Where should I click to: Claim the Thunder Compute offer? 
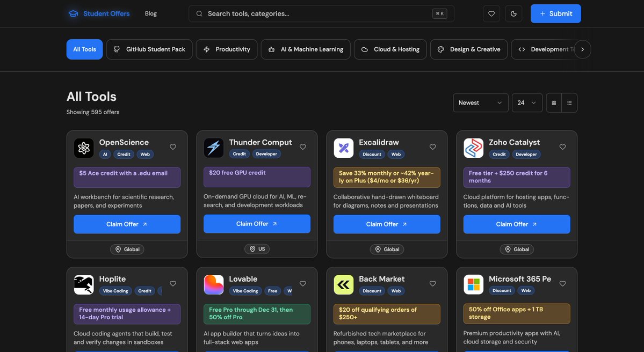257,224
